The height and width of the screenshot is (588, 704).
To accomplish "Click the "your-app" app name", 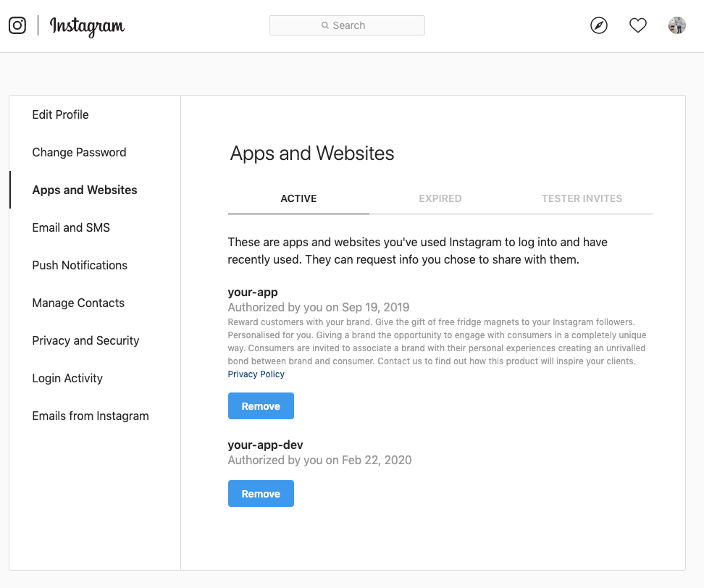I will coord(253,293).
